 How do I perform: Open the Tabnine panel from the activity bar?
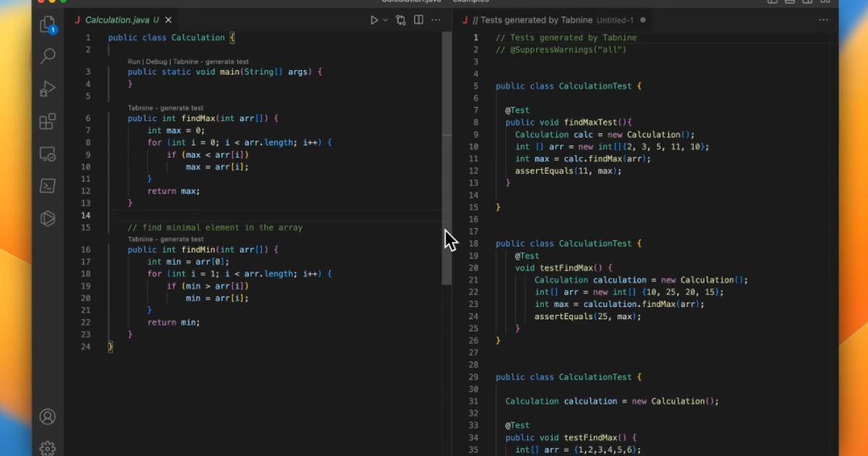coord(47,219)
